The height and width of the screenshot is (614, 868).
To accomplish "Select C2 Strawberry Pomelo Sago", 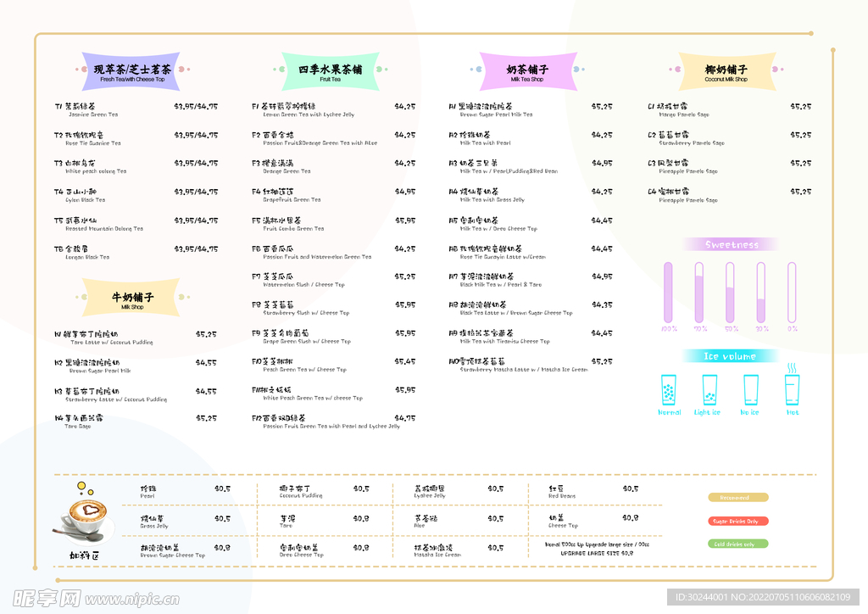I will (730, 138).
